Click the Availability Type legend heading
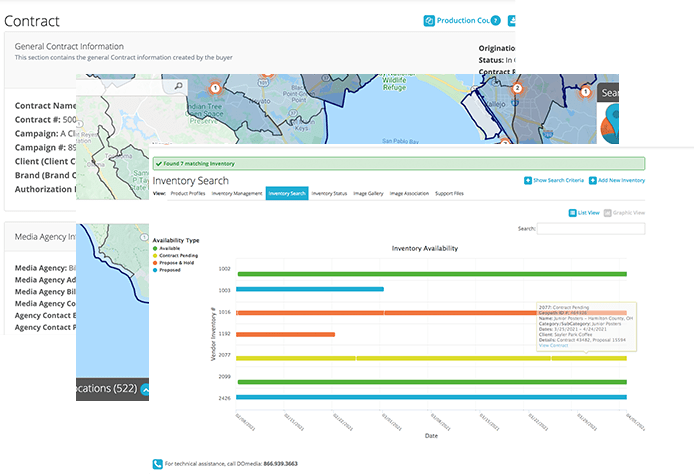Screen dimensions: 695x474 (x=176, y=240)
